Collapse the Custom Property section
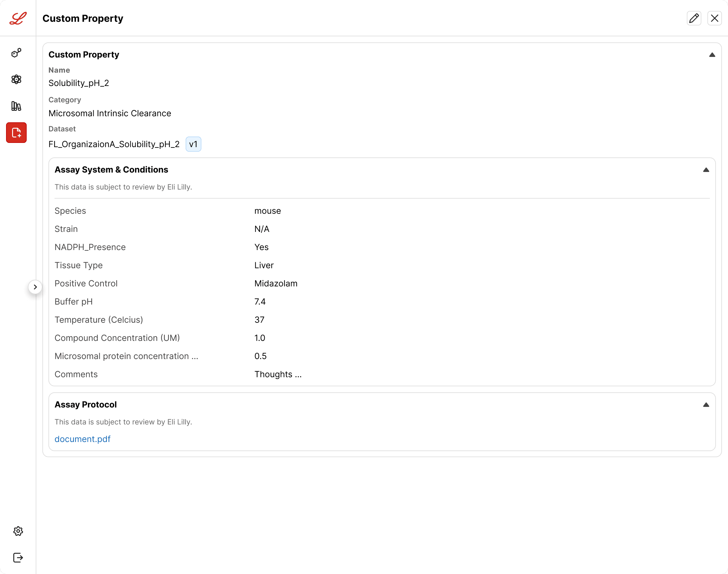Image resolution: width=728 pixels, height=574 pixels. click(x=712, y=55)
